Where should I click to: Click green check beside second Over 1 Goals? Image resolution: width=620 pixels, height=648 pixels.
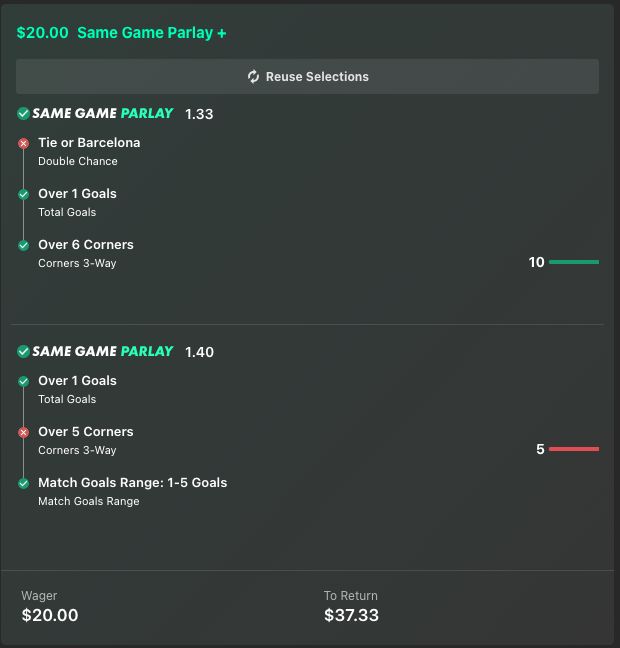(24, 382)
